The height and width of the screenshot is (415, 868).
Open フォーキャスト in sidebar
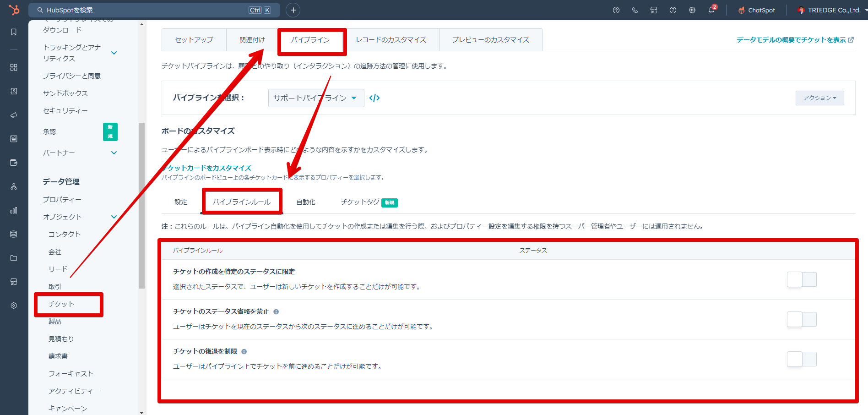pos(71,374)
